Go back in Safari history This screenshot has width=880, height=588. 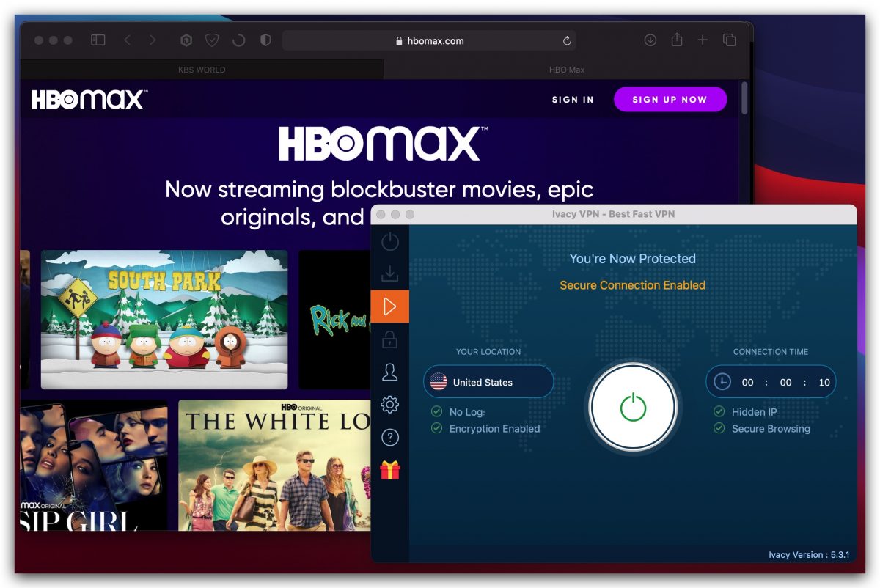click(128, 40)
